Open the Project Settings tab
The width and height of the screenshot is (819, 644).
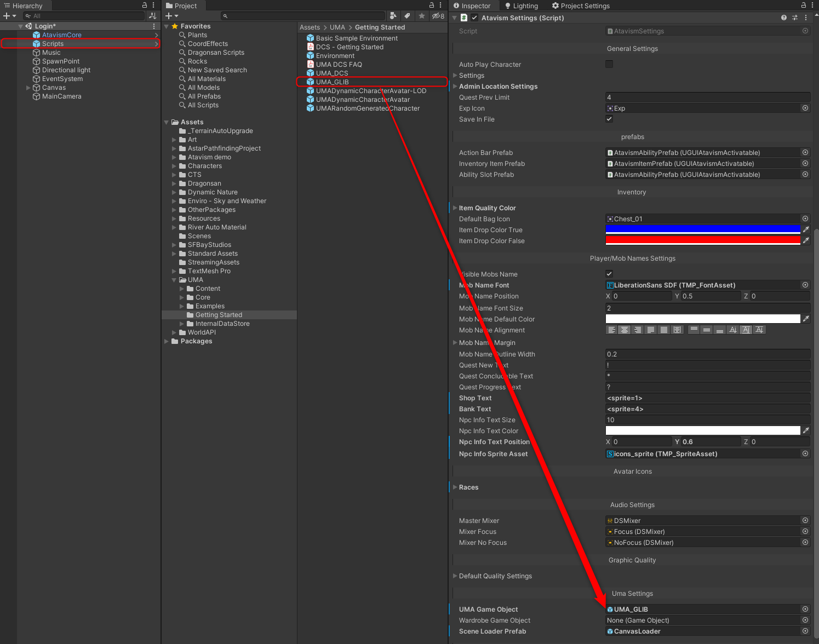click(x=581, y=5)
